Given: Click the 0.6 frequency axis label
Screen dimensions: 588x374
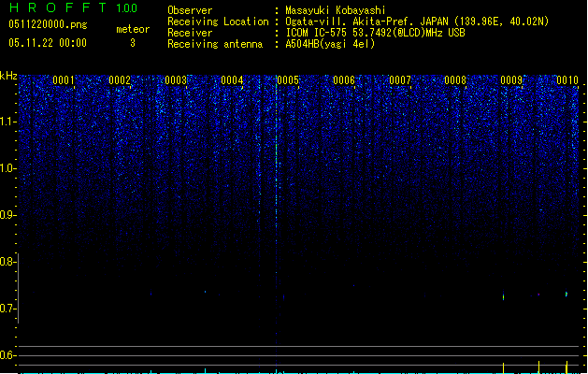Looking at the screenshot, I should pyautogui.click(x=7, y=355).
